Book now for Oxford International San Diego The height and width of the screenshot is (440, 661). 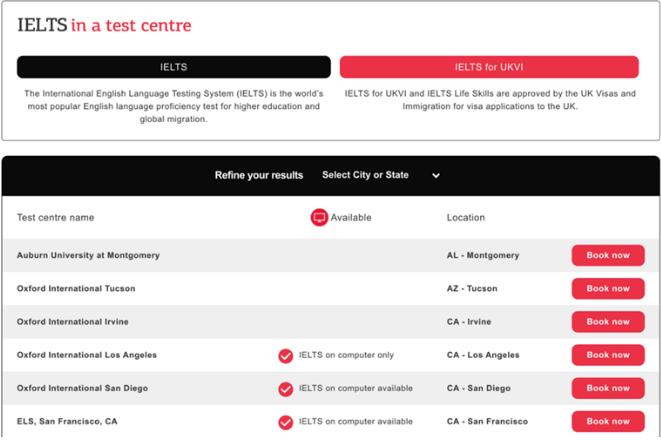coord(608,388)
